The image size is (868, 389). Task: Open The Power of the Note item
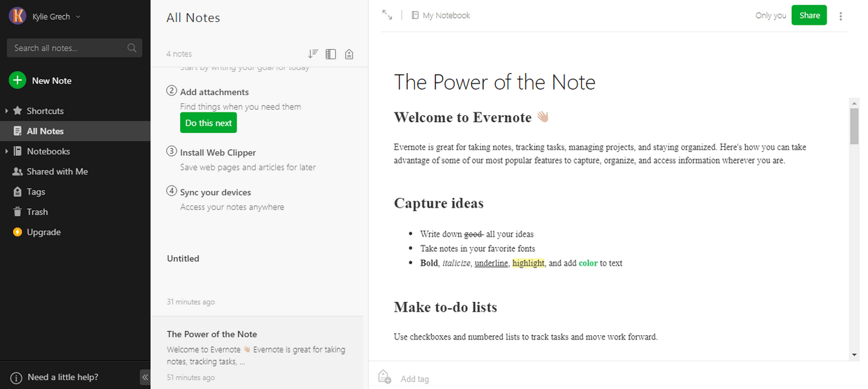[257, 353]
